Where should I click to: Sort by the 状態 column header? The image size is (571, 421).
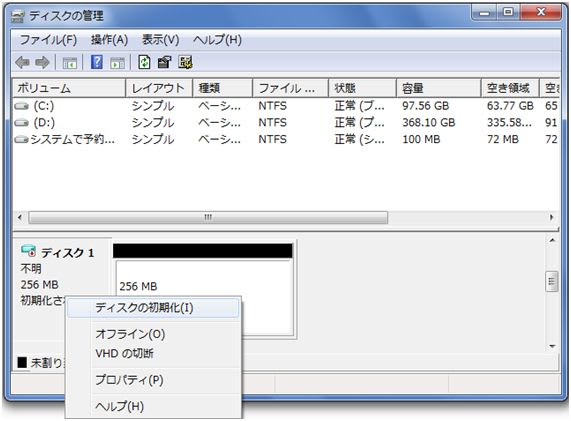click(x=362, y=88)
